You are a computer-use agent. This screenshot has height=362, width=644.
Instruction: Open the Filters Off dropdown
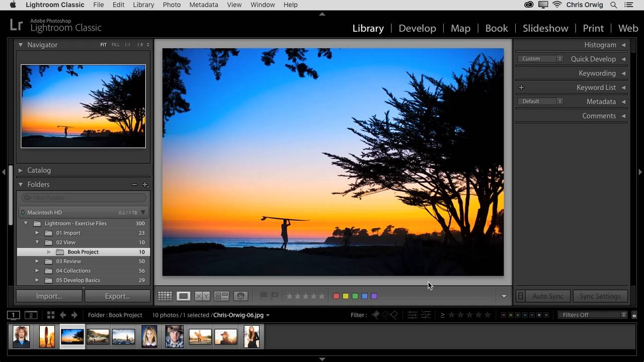tap(593, 315)
